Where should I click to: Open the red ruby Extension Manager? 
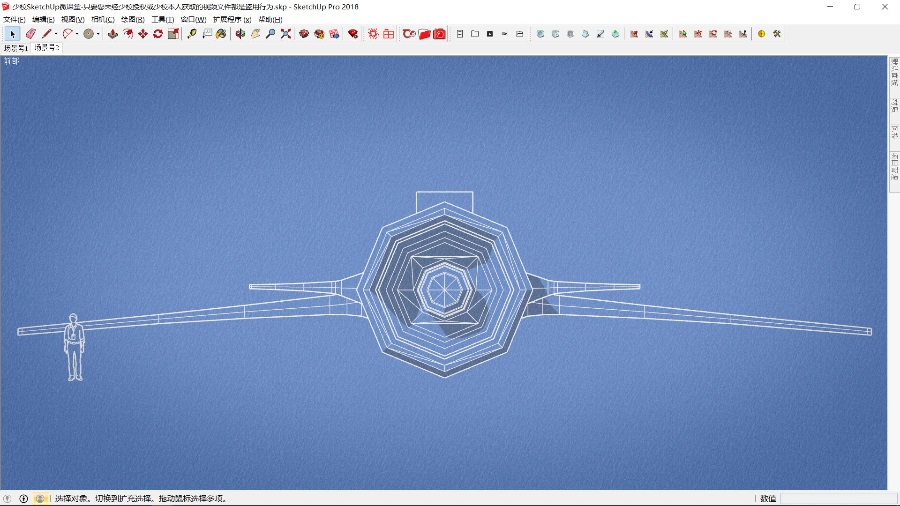[x=353, y=34]
